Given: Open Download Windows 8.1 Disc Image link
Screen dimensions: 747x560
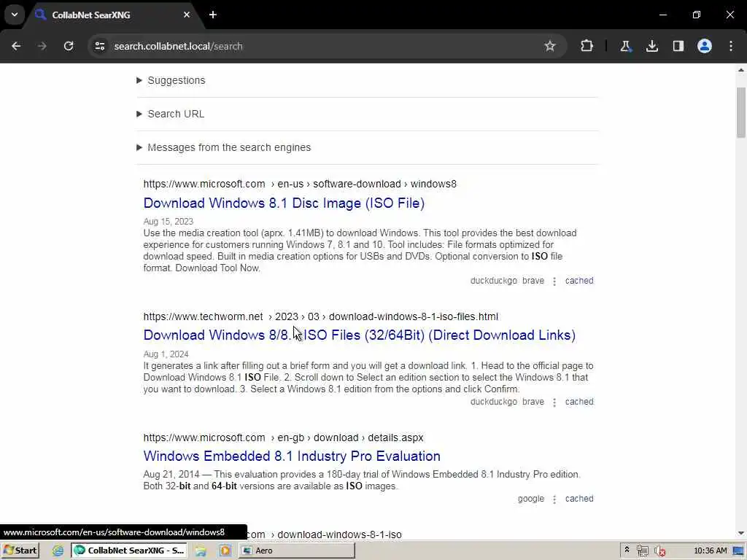Looking at the screenshot, I should click(284, 203).
